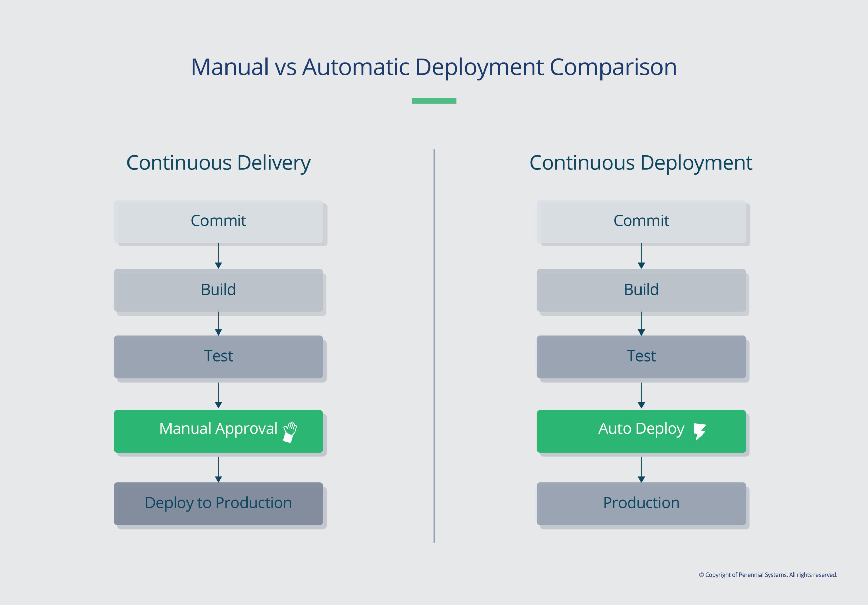Select the Commit box under Continuous Delivery

point(218,221)
